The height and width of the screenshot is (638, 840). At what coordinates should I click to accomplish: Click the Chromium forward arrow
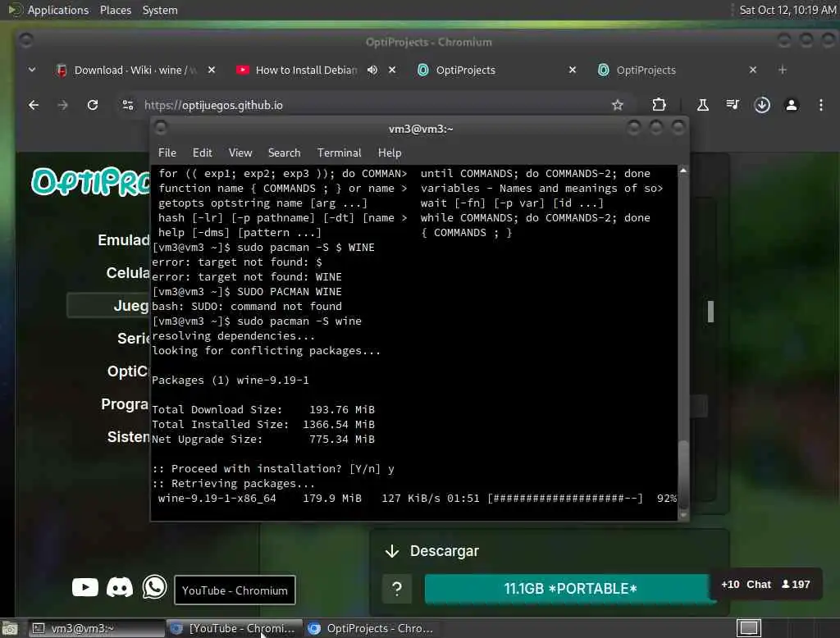[x=62, y=105]
